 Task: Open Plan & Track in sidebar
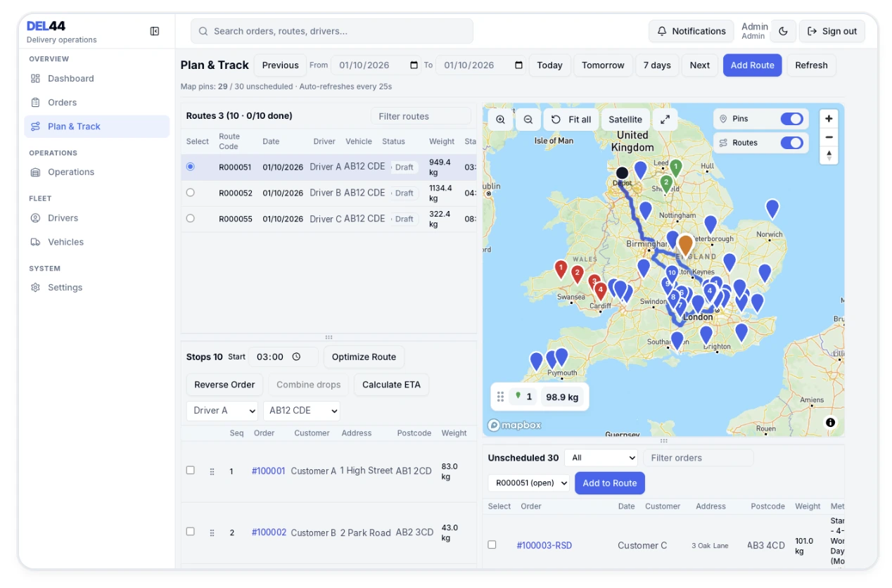96,127
